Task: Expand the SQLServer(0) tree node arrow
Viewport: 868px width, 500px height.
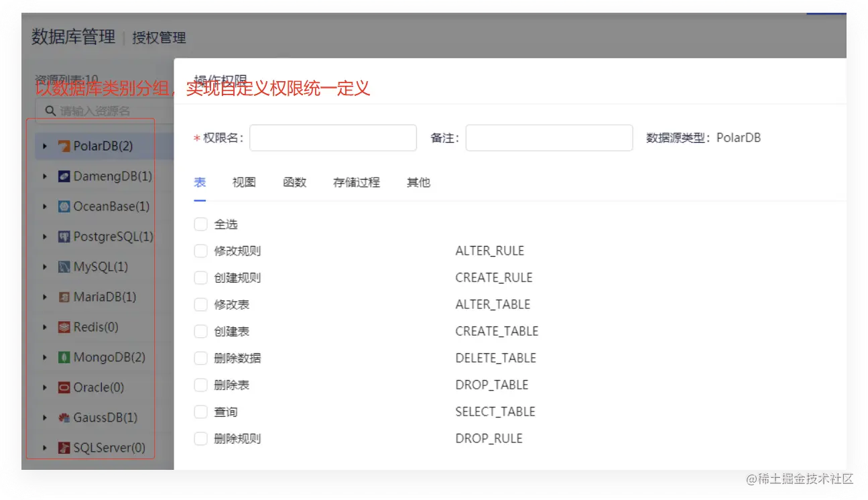Action: coord(45,448)
